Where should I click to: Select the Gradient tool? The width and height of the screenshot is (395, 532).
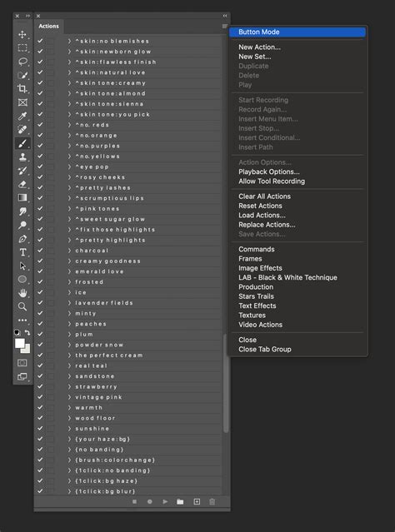tap(22, 197)
